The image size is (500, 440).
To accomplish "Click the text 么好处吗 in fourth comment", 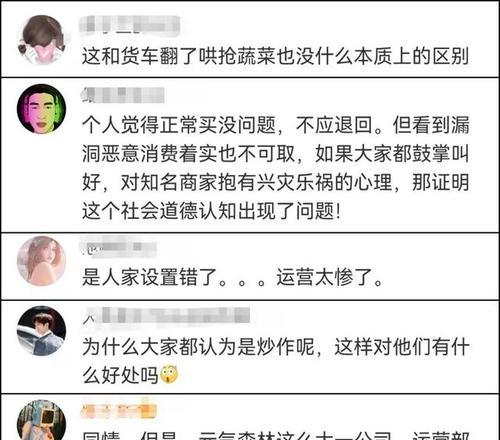I will pos(120,375).
